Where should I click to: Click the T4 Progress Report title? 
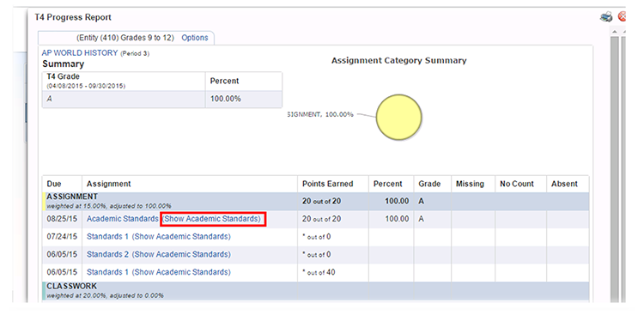(73, 17)
